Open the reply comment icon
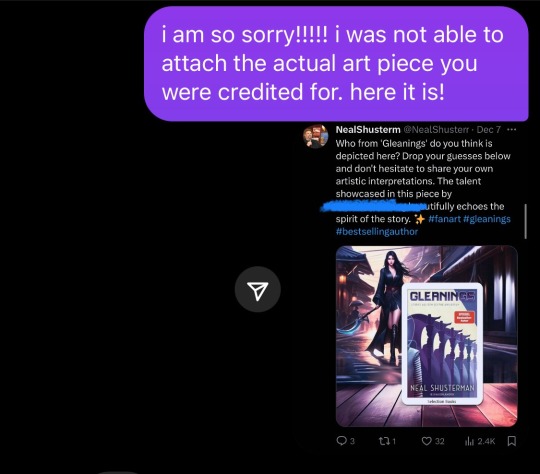 click(x=341, y=441)
